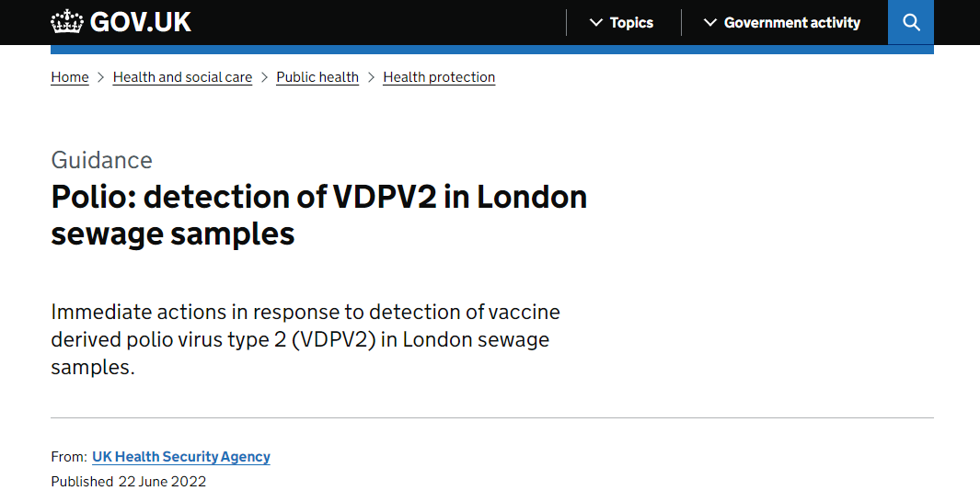Navigate to the Public health breadcrumb
The height and width of the screenshot is (502, 980).
tap(317, 77)
